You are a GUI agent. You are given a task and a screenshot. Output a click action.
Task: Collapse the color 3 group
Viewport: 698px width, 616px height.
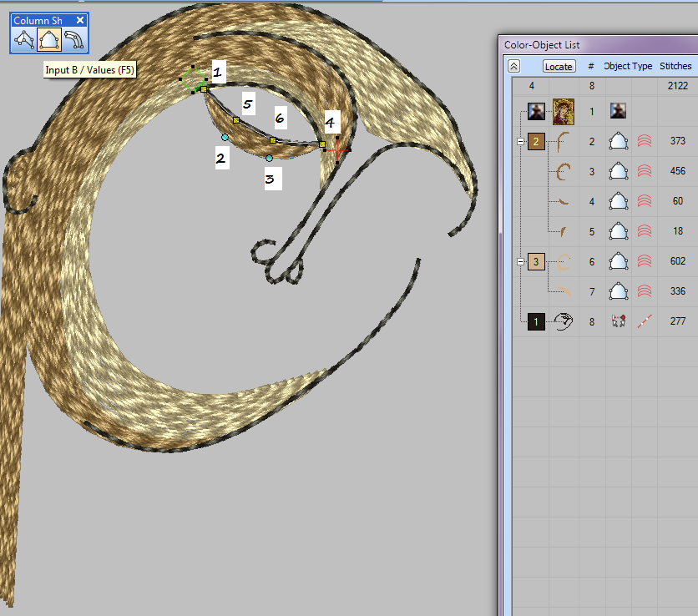pyautogui.click(x=521, y=261)
